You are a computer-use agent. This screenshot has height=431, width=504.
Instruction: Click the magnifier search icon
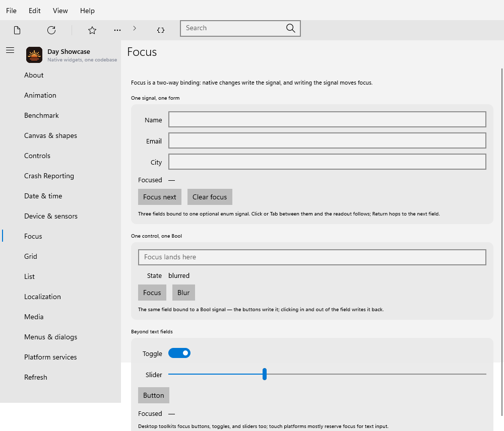291,28
